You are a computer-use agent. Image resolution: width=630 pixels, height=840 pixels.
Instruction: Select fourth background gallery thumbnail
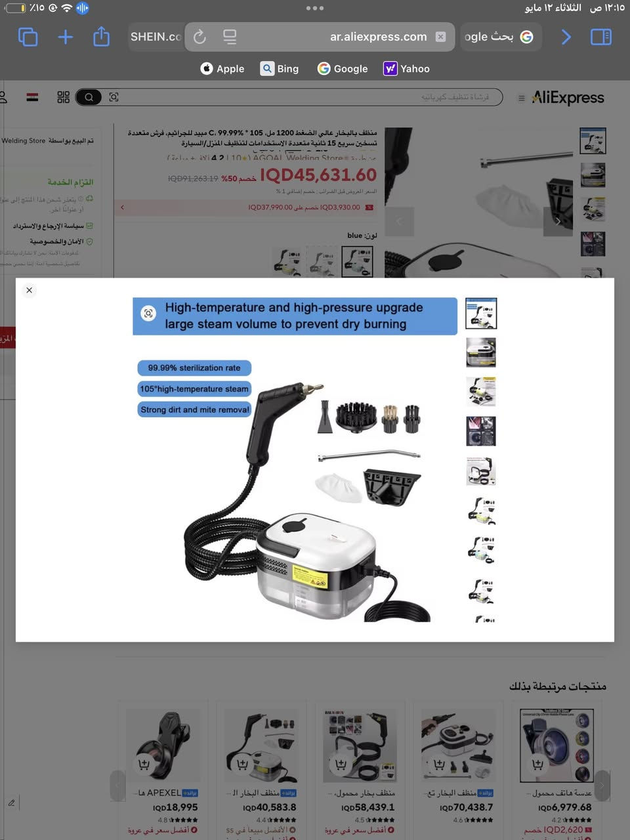tap(593, 244)
